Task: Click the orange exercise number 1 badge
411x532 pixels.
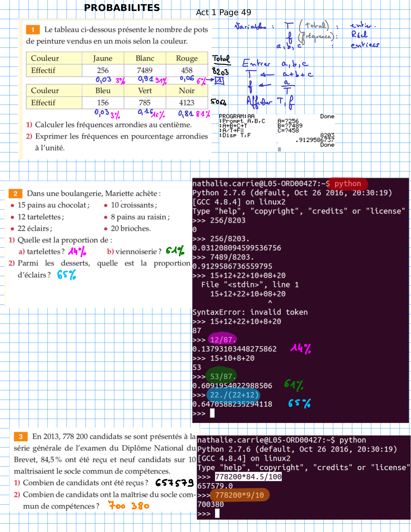Action: [x=33, y=30]
